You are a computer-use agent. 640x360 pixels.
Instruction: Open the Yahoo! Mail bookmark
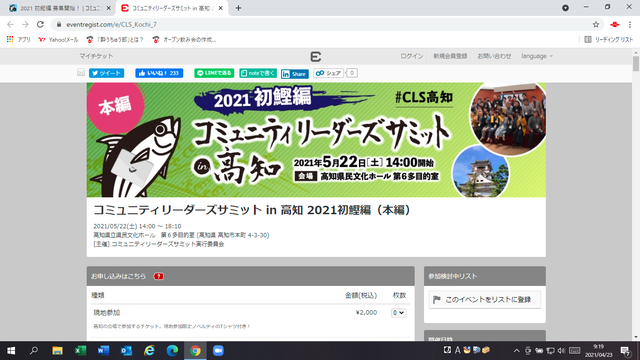point(58,40)
